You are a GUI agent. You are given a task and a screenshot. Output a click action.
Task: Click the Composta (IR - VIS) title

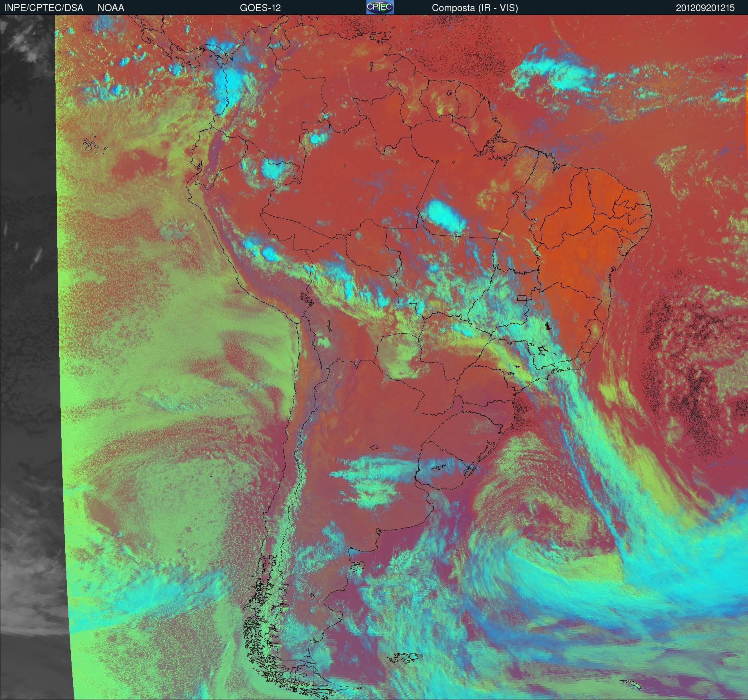click(475, 8)
